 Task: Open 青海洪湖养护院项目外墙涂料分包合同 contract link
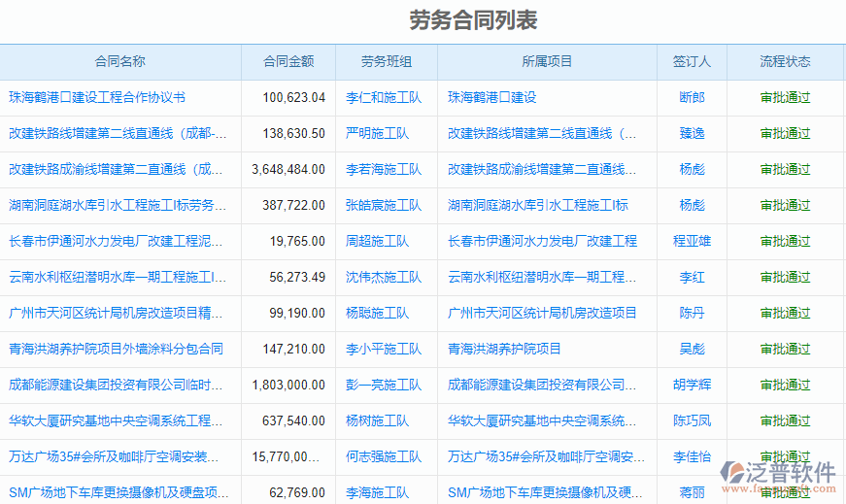click(116, 349)
